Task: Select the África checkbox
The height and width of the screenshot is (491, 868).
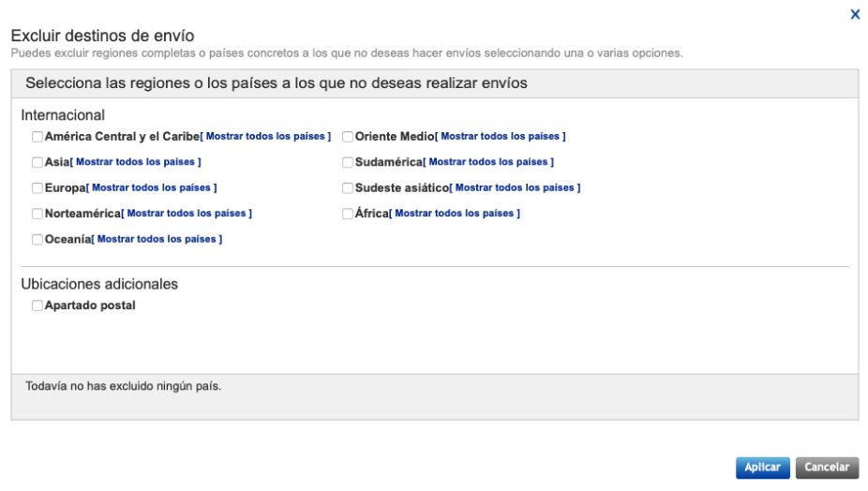Action: (348, 214)
